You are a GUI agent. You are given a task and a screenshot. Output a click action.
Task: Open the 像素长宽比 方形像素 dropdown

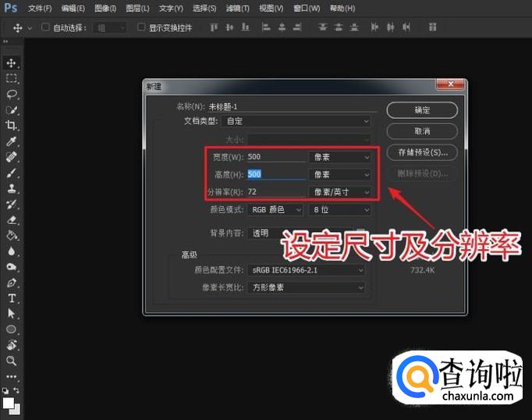point(307,288)
